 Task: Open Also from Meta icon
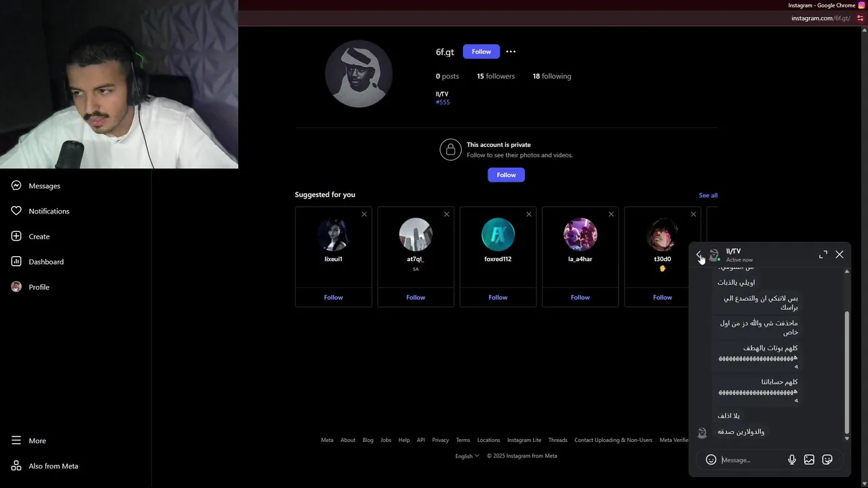[16, 466]
